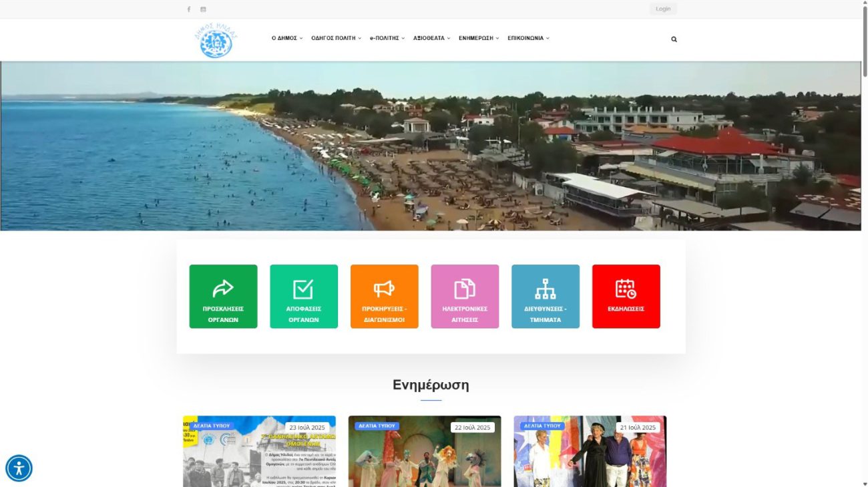Expand the Ο ΔΗΜΟΣ dropdown menu
868x487 pixels.
click(287, 38)
